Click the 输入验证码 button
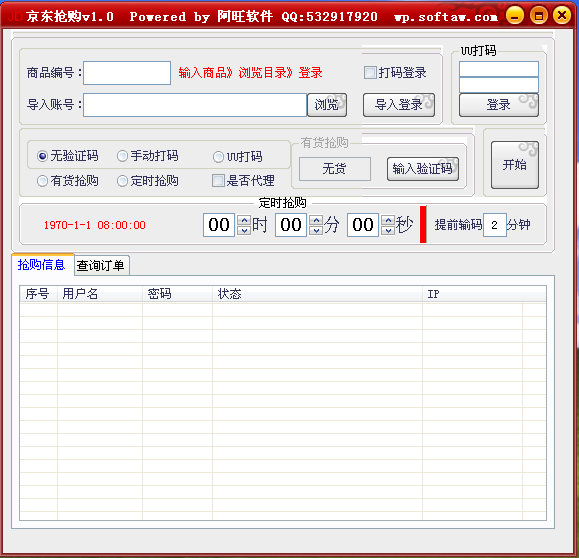Viewport: 579px width, 558px height. coord(423,169)
